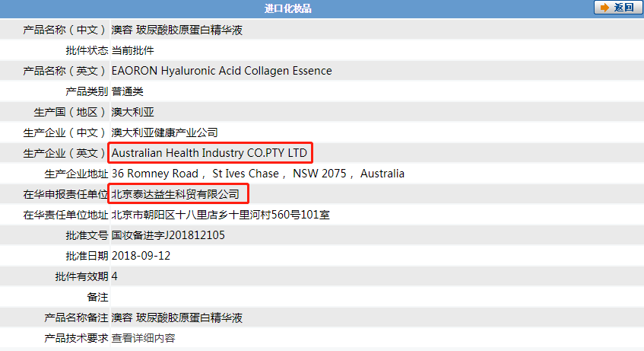Click address 北京市朝阳区十八里店乡十里河村560号101室
Viewport: 644px width, 351px height.
click(220, 215)
